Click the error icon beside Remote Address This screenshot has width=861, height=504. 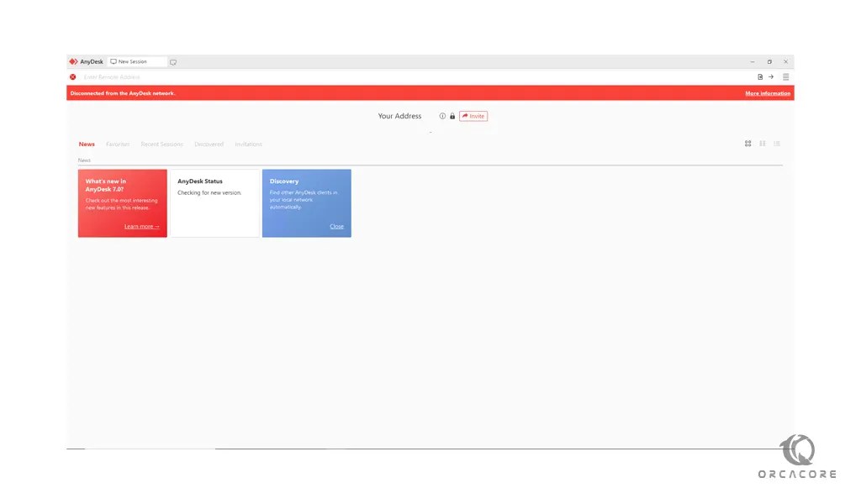[72, 76]
